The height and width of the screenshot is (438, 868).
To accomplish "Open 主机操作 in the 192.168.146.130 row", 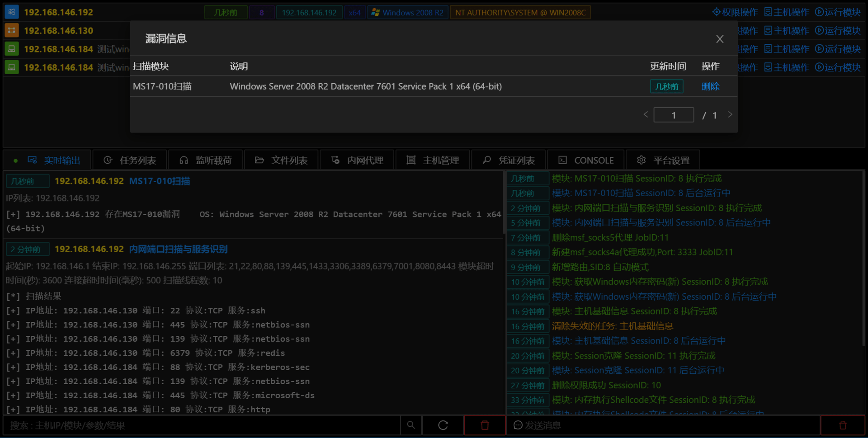I will click(x=787, y=31).
